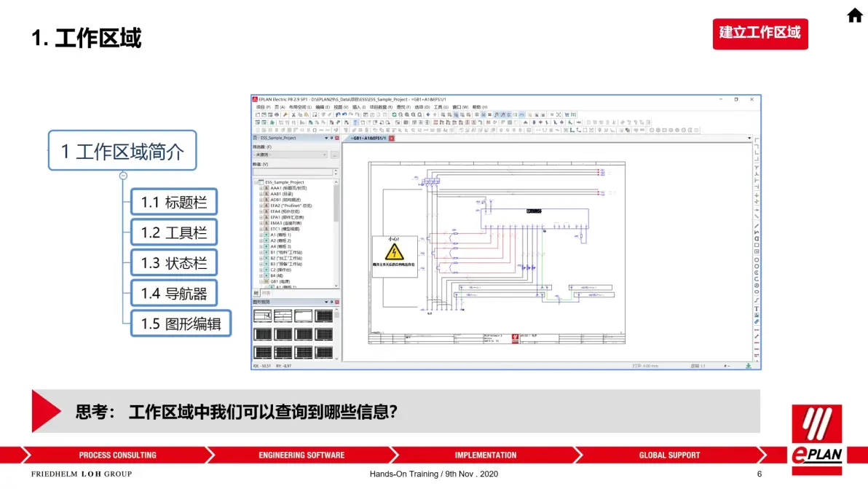Click the shopping cart toolbar icon
The image size is (868, 489).
(567, 114)
